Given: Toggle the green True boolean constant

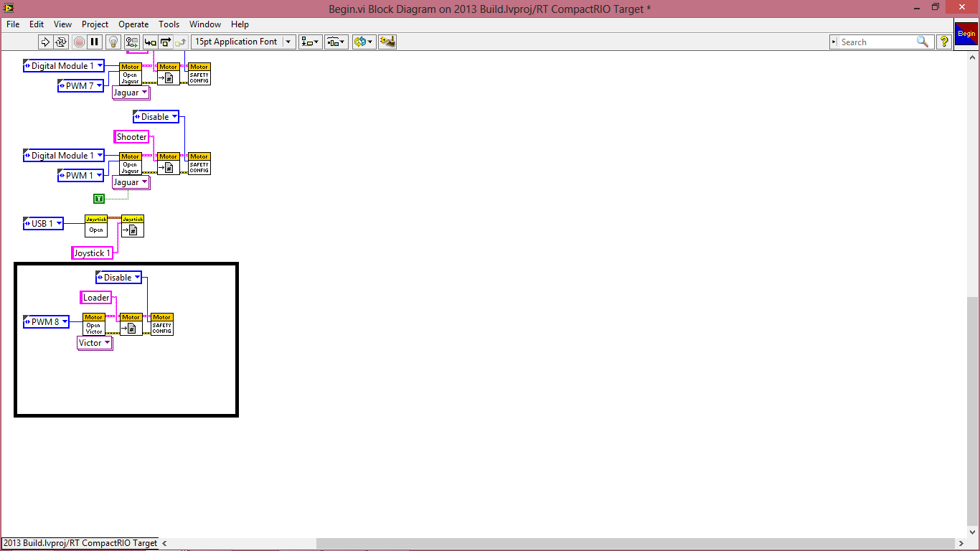Looking at the screenshot, I should coord(99,198).
